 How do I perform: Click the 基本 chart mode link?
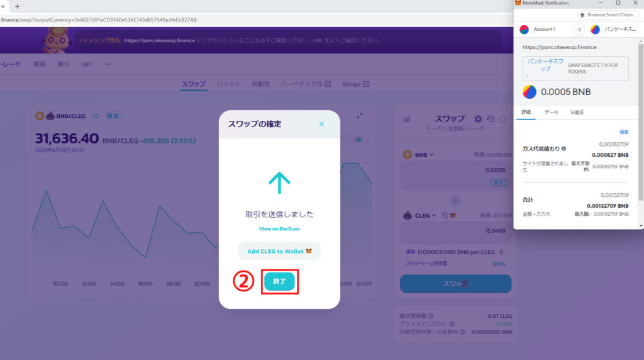coord(113,116)
